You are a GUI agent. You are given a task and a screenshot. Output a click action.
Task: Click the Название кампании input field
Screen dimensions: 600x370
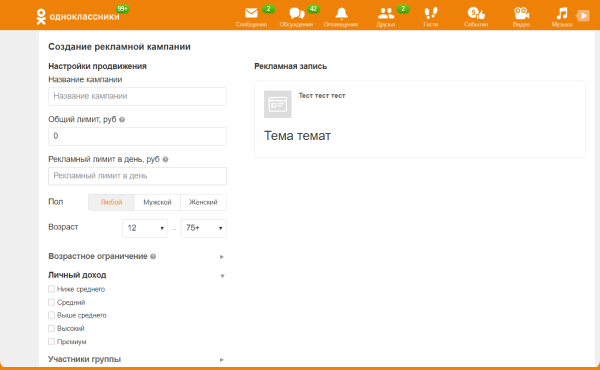[137, 96]
